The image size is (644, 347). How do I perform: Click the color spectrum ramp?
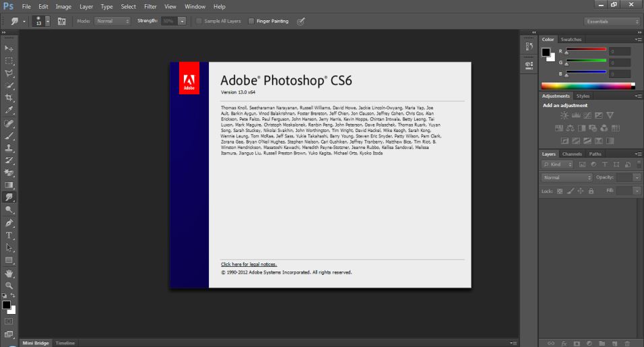587,86
